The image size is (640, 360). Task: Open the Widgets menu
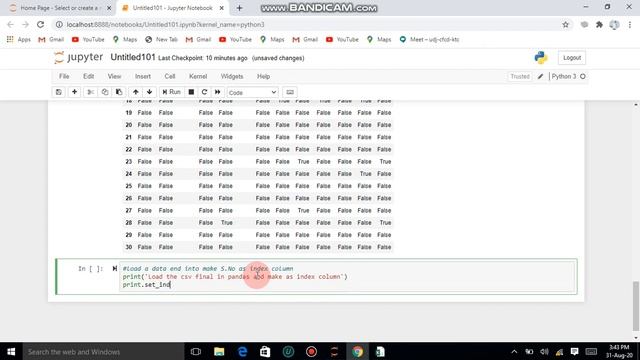[232, 76]
